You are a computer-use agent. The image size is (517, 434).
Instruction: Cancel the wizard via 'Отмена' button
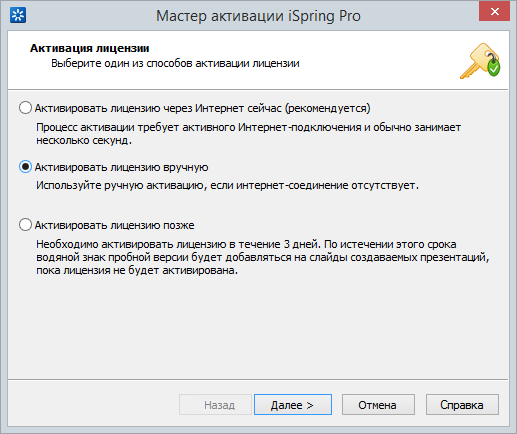click(378, 405)
